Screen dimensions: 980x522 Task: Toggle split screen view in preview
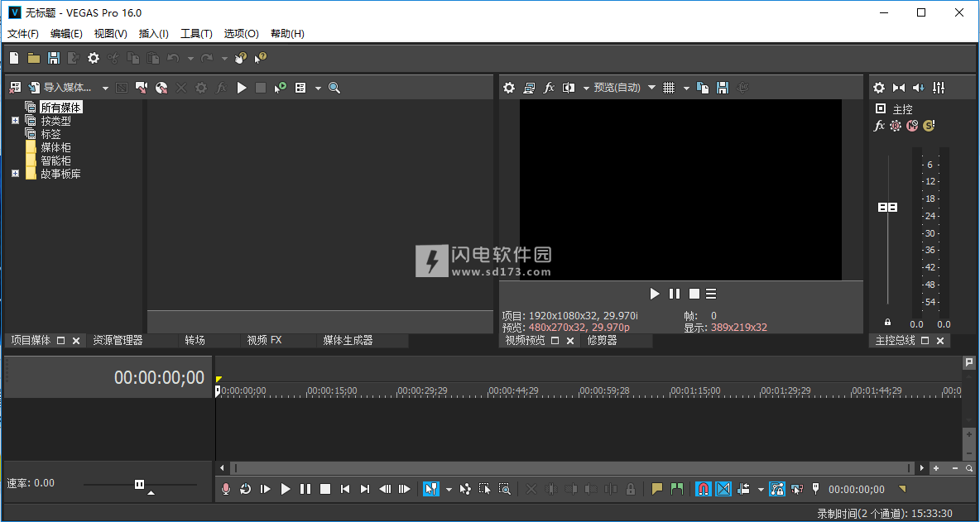pos(568,88)
